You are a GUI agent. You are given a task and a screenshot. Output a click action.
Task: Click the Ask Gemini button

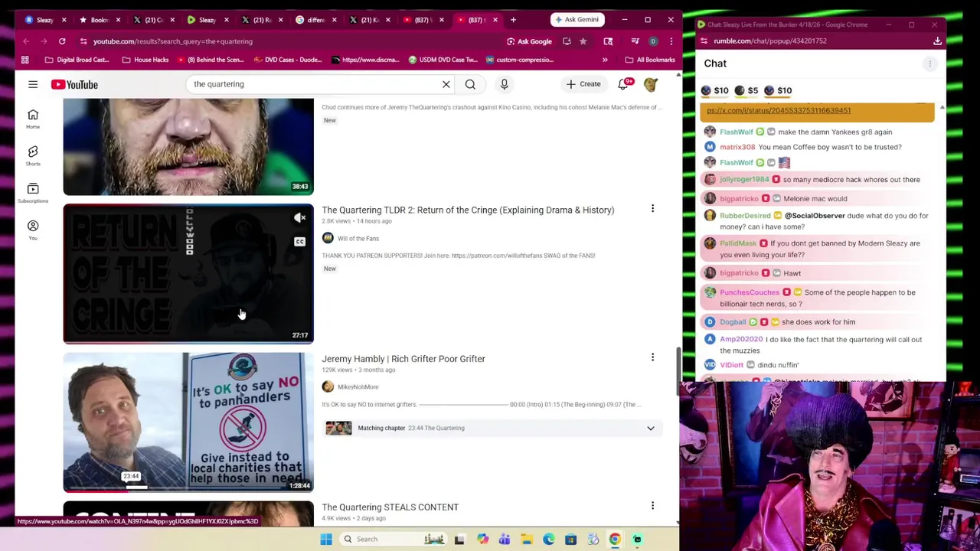[x=577, y=20]
